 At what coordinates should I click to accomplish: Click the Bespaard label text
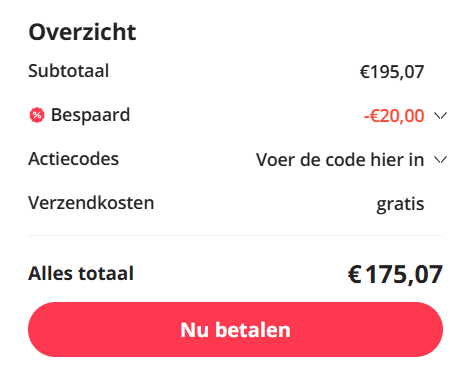90,115
